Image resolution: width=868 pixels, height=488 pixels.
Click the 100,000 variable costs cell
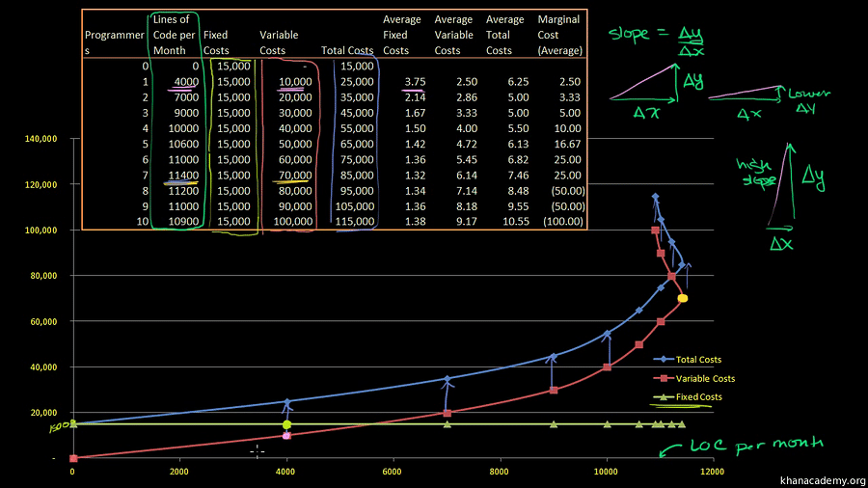[x=293, y=221]
